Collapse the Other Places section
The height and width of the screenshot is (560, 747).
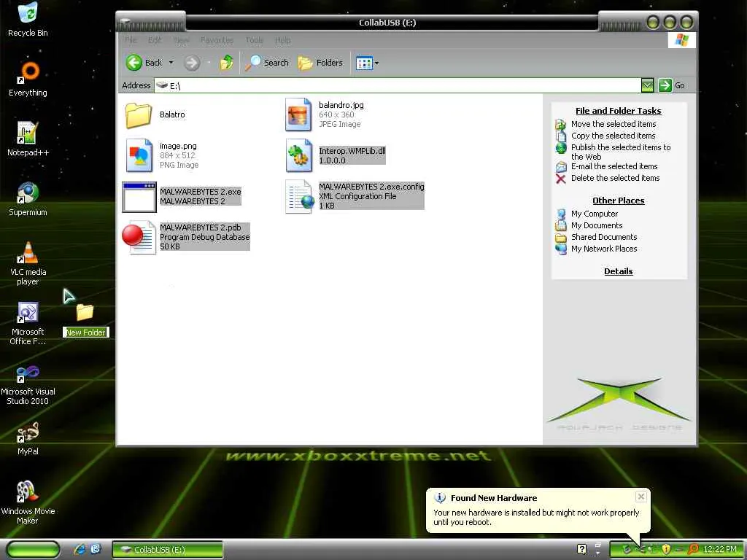[618, 201]
